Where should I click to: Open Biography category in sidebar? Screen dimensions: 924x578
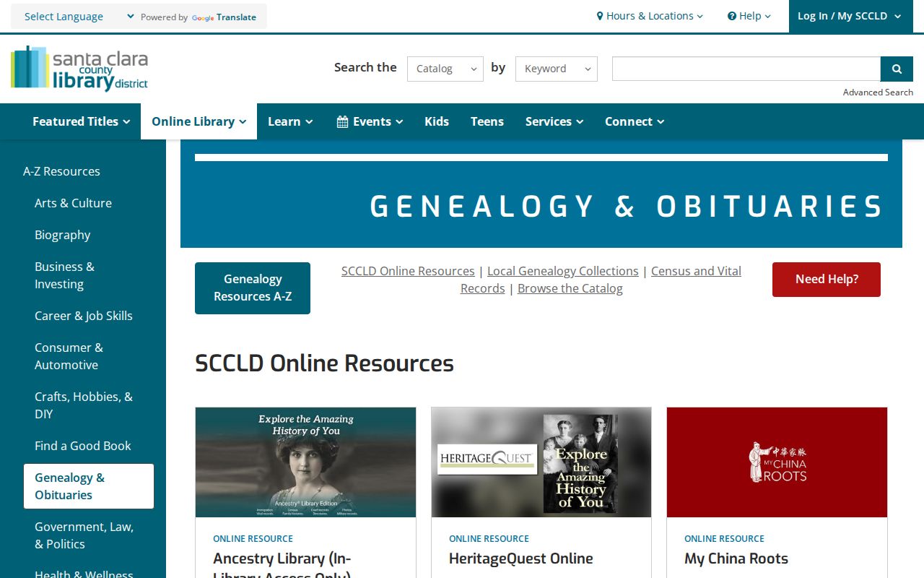pyautogui.click(x=63, y=235)
